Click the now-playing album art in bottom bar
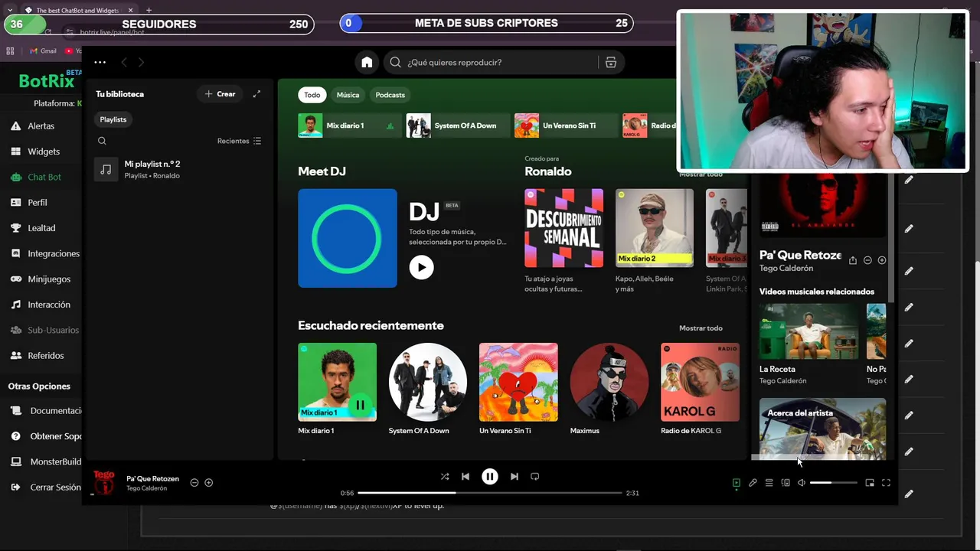This screenshot has width=980, height=551. tap(104, 483)
